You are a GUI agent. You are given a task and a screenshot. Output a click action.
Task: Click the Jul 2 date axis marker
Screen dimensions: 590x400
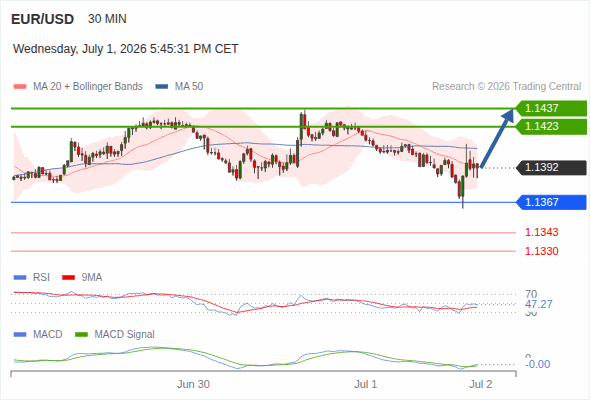(x=481, y=385)
